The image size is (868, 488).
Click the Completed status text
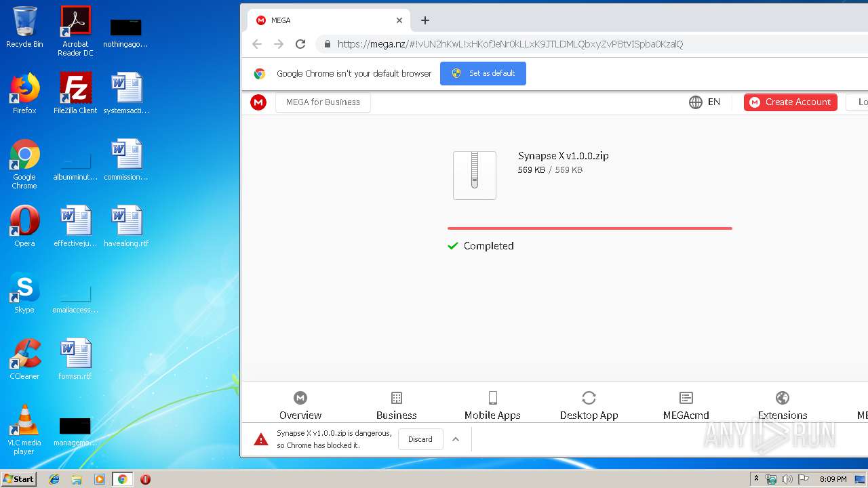coord(489,246)
